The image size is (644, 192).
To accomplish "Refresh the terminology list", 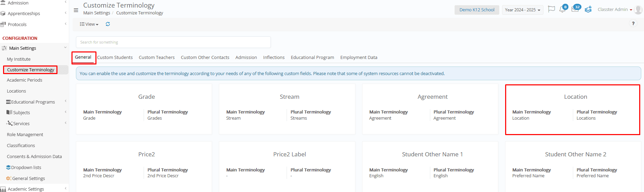I will coord(108,24).
